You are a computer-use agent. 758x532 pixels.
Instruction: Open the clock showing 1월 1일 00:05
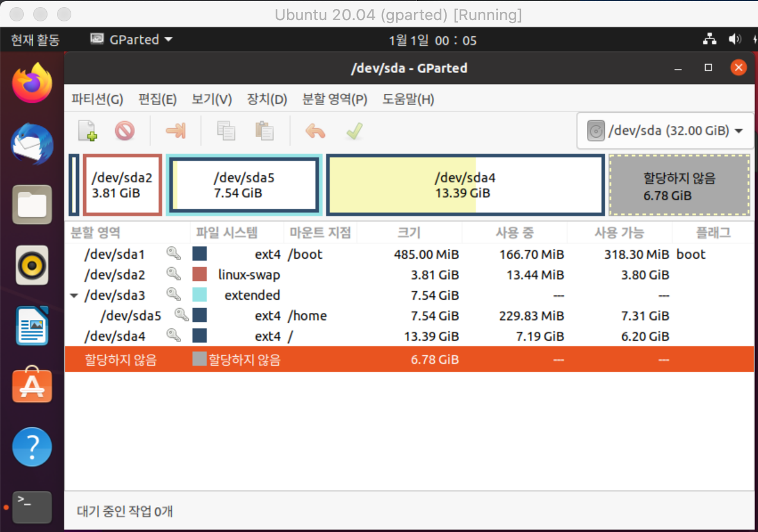click(432, 40)
